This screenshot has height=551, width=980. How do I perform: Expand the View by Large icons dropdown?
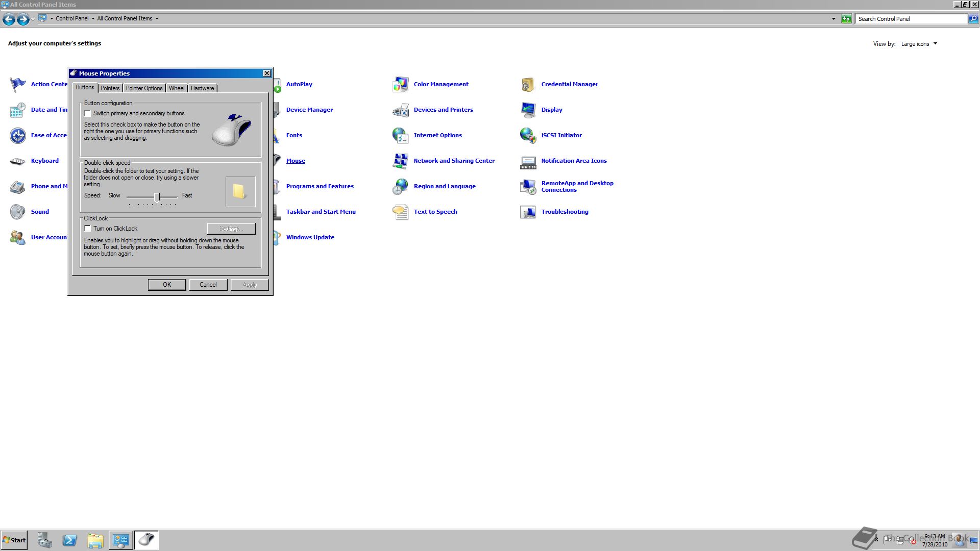pos(935,44)
